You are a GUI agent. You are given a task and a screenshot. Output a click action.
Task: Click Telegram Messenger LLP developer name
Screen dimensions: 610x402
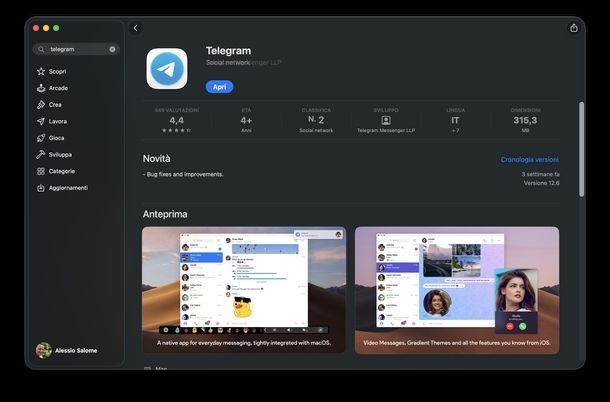tap(386, 130)
